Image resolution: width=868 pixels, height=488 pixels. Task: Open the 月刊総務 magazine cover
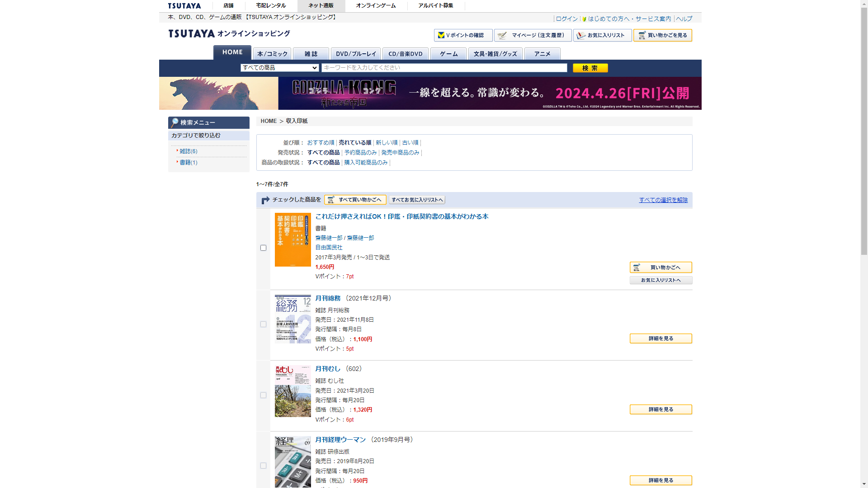(293, 319)
